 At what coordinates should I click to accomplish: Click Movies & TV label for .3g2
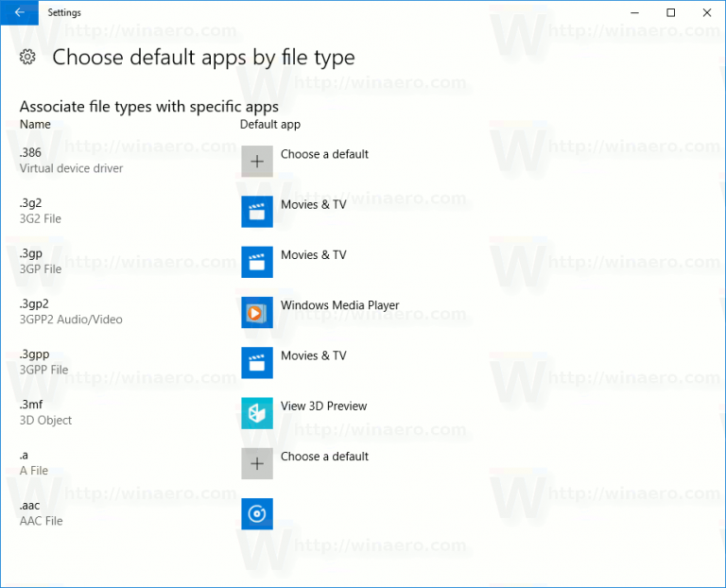click(313, 204)
